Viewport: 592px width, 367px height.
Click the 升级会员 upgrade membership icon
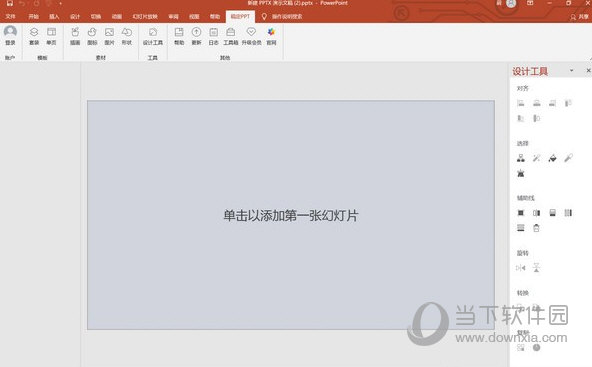251,36
